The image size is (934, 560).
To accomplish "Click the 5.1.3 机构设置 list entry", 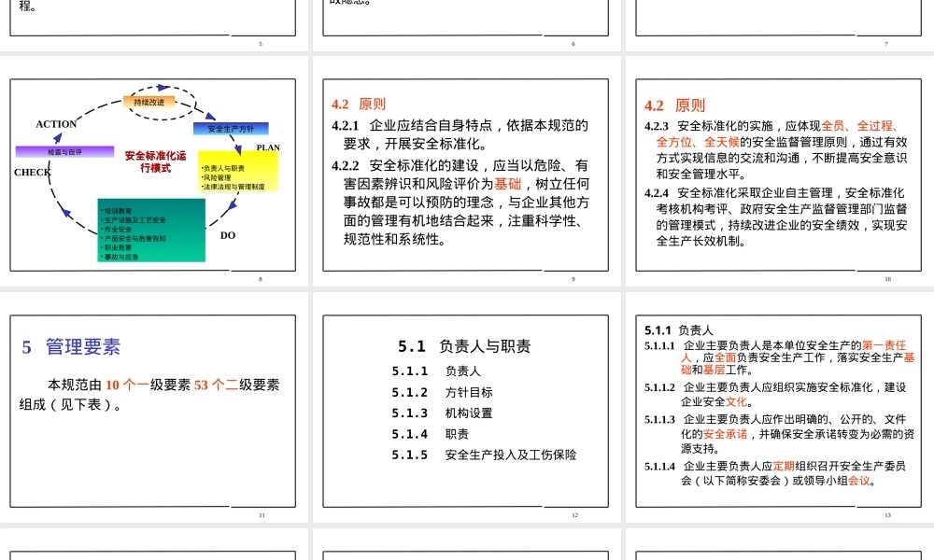I will click(x=442, y=413).
